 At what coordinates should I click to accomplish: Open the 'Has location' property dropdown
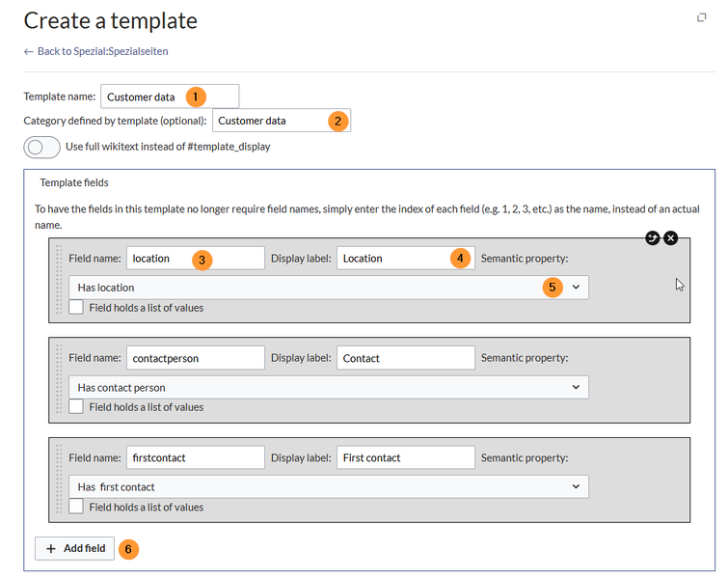point(328,288)
